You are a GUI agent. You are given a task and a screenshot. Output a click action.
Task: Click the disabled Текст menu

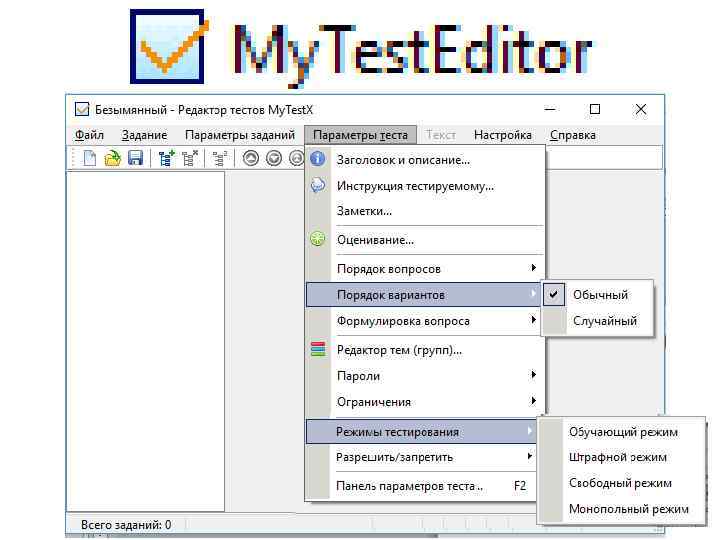coord(440,135)
